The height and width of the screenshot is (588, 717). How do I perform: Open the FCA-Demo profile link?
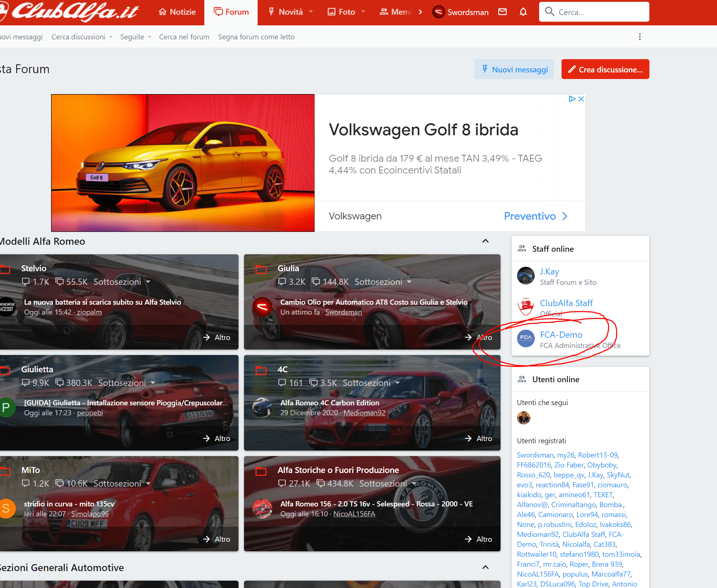(561, 335)
